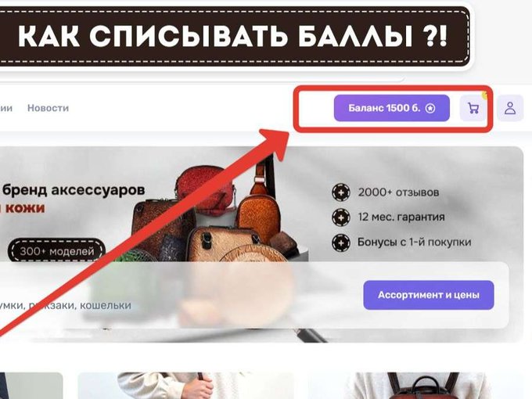Open Ассортимент и цены button

click(429, 295)
